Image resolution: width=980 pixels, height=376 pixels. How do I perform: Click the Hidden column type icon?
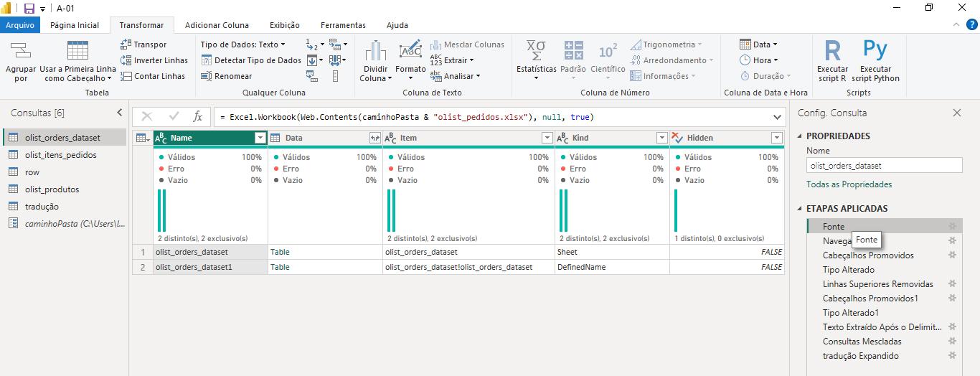coord(677,138)
